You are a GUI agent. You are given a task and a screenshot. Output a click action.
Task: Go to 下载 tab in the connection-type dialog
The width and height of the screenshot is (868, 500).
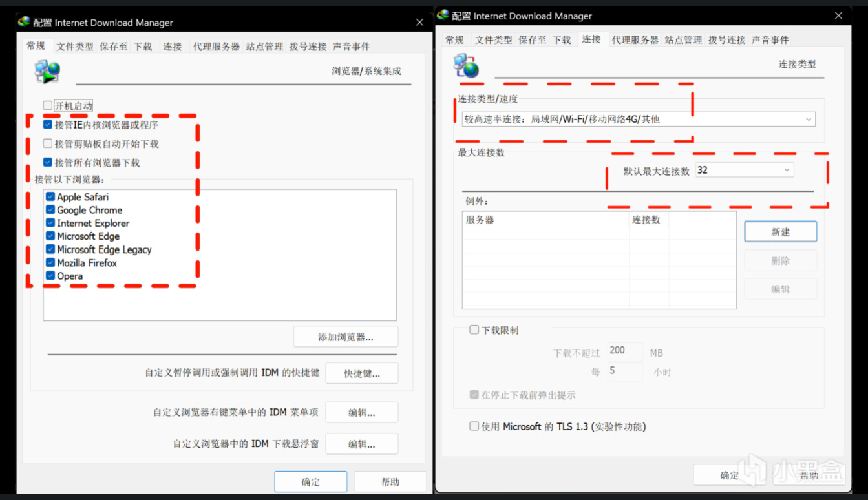(562, 40)
